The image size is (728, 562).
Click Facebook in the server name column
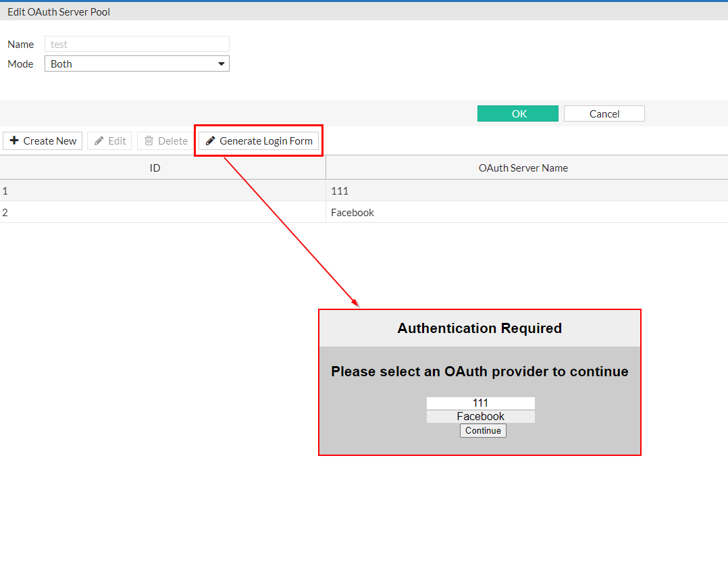[353, 213]
